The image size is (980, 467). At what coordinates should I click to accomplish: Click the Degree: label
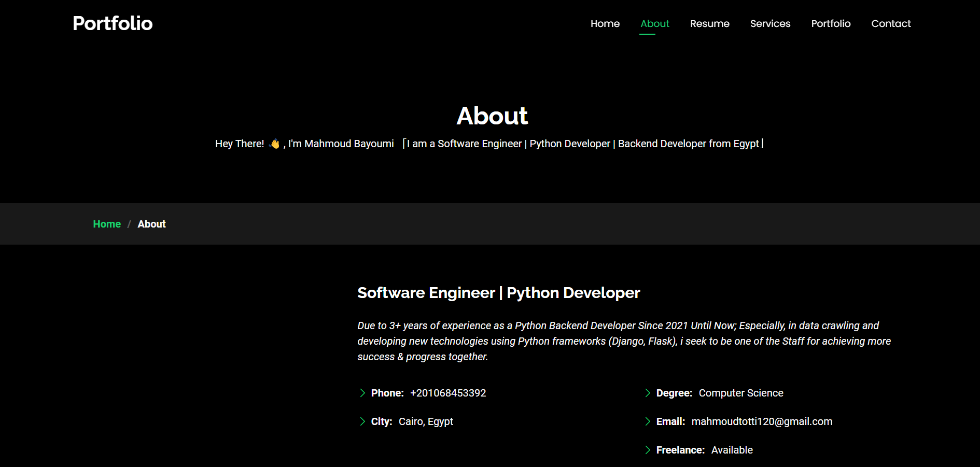674,393
